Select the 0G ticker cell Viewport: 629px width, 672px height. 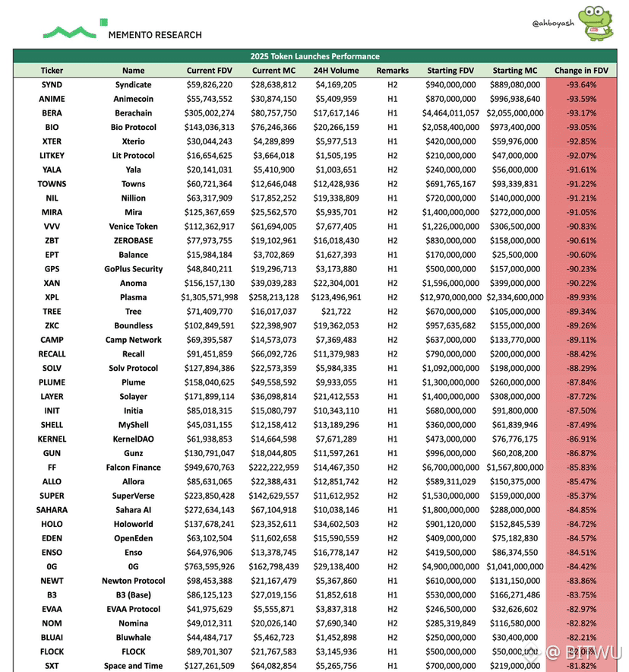(52, 566)
